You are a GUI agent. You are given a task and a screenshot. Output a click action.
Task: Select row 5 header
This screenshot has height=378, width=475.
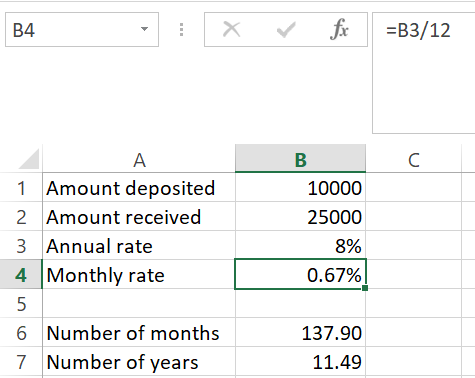pyautogui.click(x=21, y=303)
